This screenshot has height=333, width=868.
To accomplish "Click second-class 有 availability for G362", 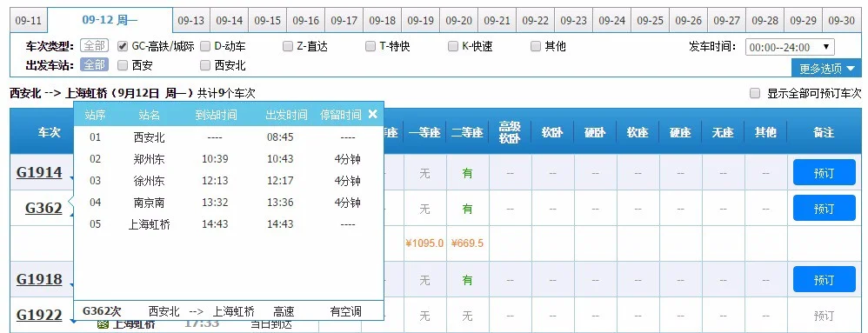I will click(x=468, y=209).
